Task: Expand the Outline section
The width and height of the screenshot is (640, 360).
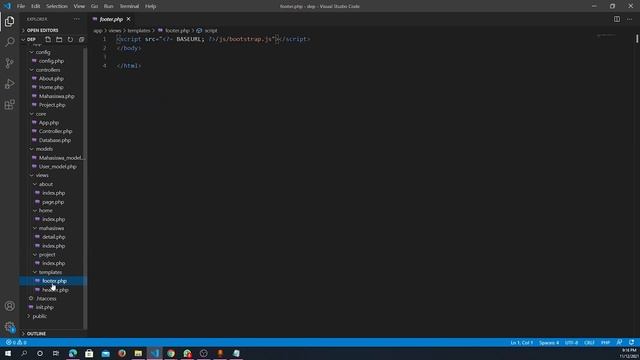Action: 36,334
